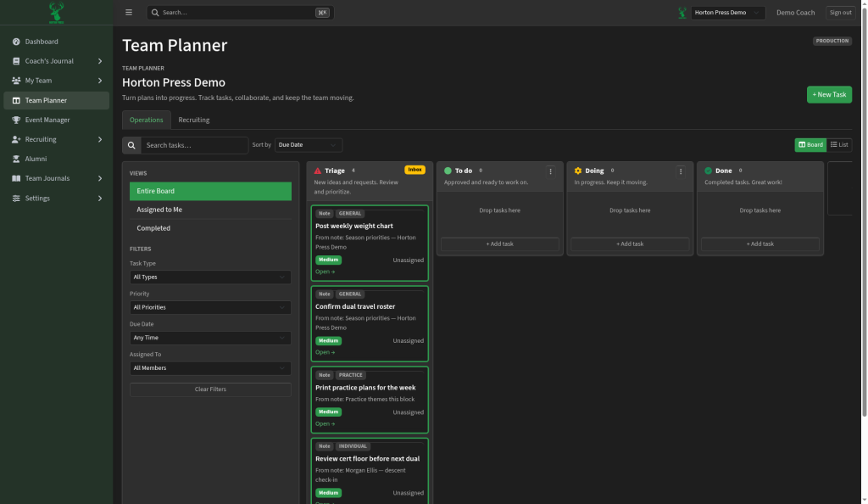Click the Demo Coach user name
Screen dimensions: 868x504
[795, 12]
